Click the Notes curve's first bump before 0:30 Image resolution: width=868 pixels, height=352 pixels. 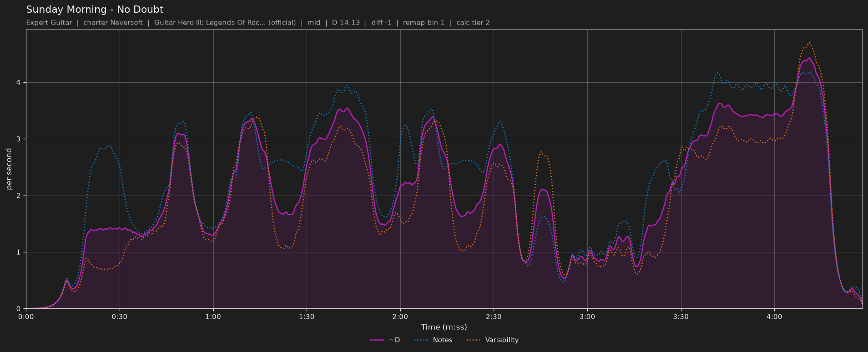[x=109, y=146]
